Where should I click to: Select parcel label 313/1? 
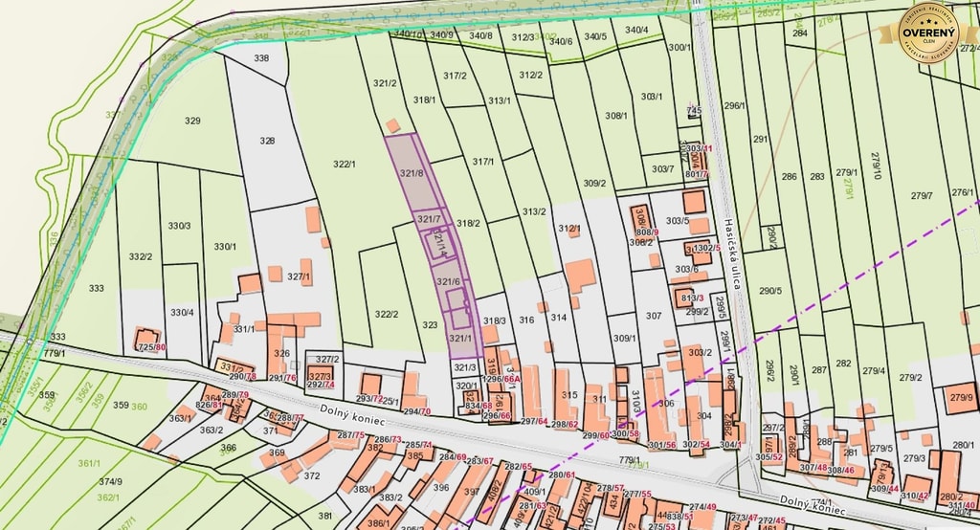[500, 100]
